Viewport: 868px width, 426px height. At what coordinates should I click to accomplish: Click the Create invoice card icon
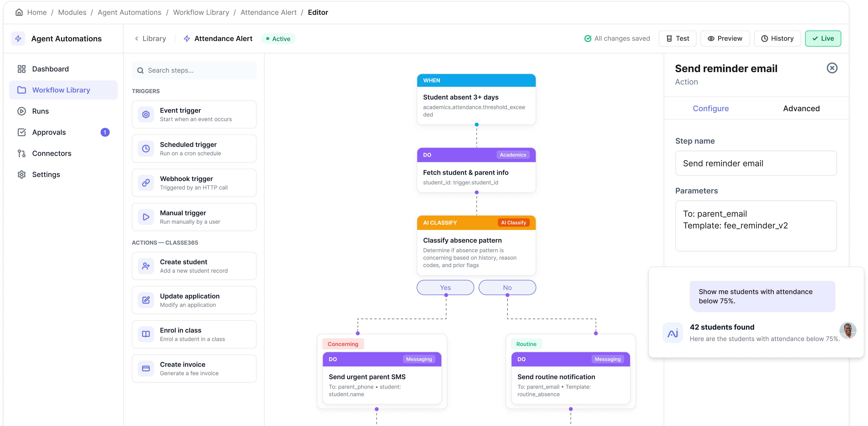[x=146, y=369]
